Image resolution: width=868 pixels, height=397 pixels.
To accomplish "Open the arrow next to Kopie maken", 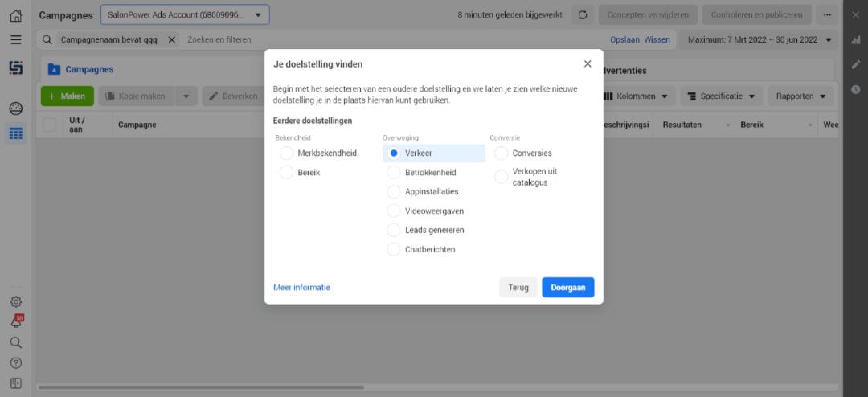I will tap(186, 96).
